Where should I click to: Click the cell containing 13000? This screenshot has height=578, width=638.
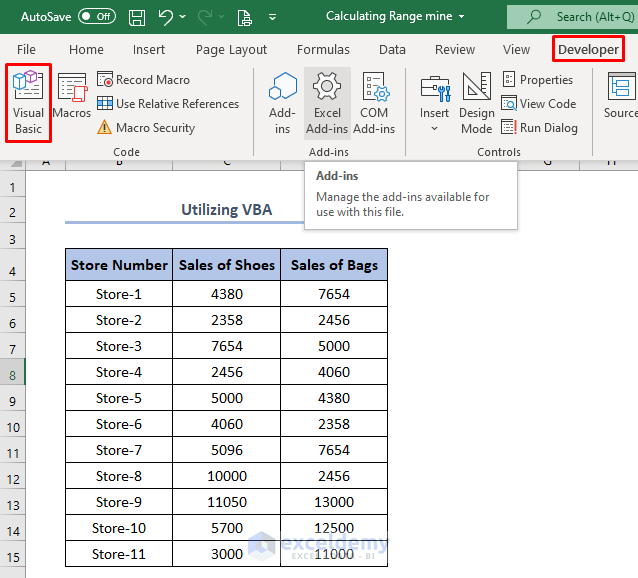click(x=334, y=502)
